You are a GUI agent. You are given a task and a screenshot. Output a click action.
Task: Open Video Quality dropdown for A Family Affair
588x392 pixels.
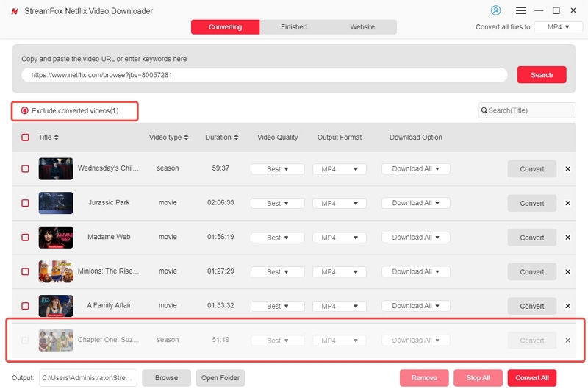[x=278, y=306]
